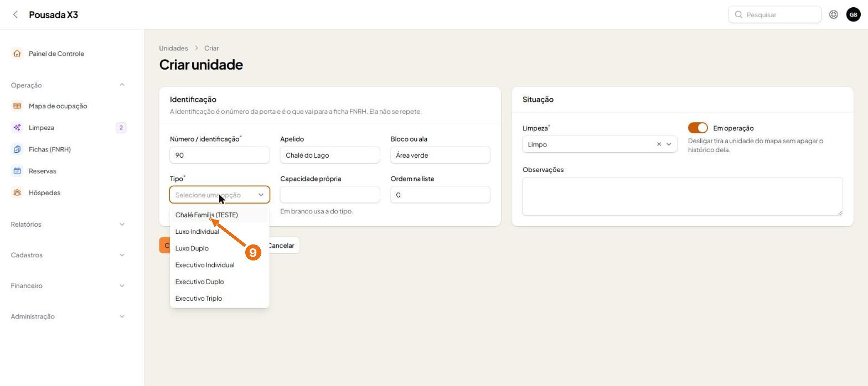
Task: Click the Fichas (FNRH) icon
Action: 17,149
